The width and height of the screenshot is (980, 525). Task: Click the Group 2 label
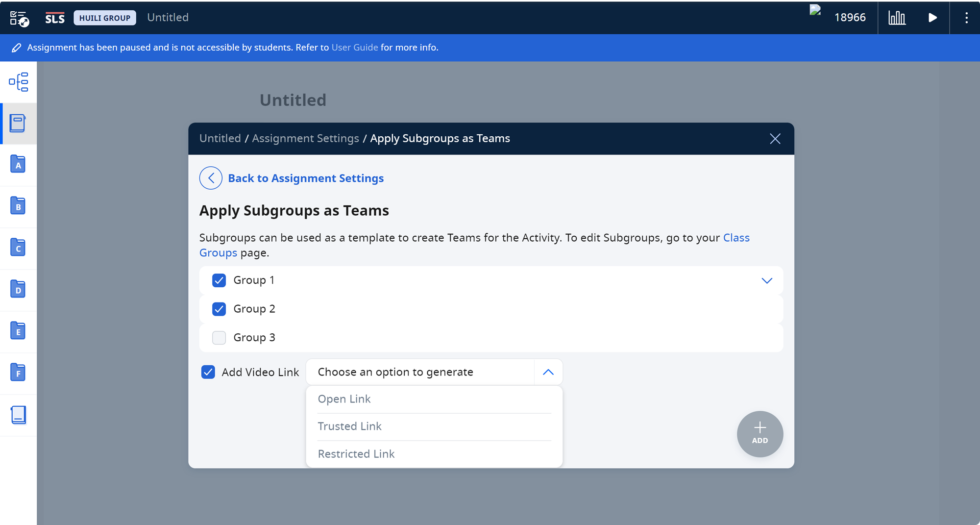tap(254, 309)
